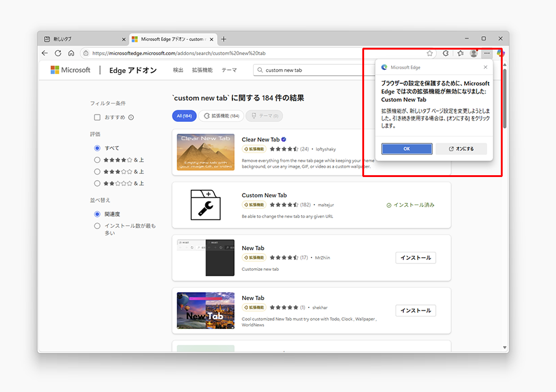Open the Favorites list icon in toolbar
The image size is (556, 392).
click(460, 53)
